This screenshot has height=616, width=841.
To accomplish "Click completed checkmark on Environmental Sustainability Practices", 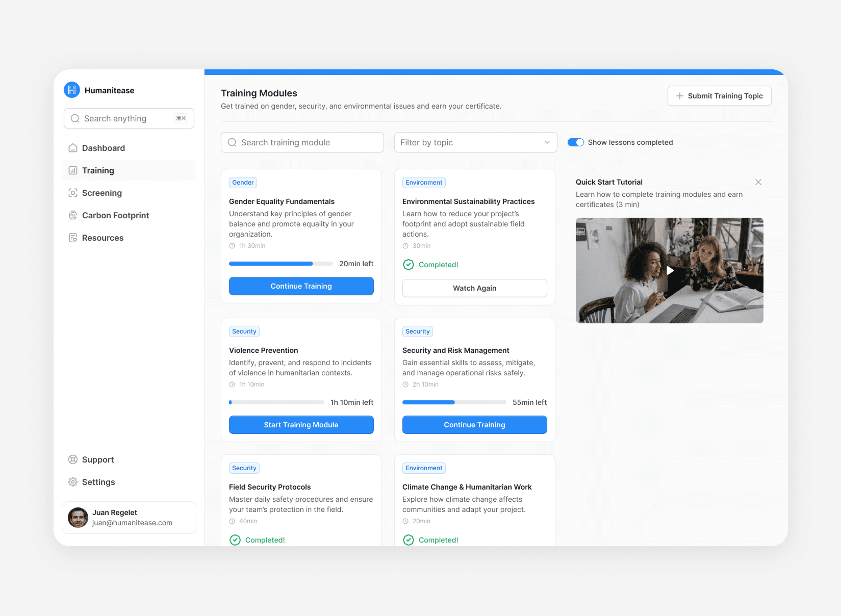I will click(409, 265).
